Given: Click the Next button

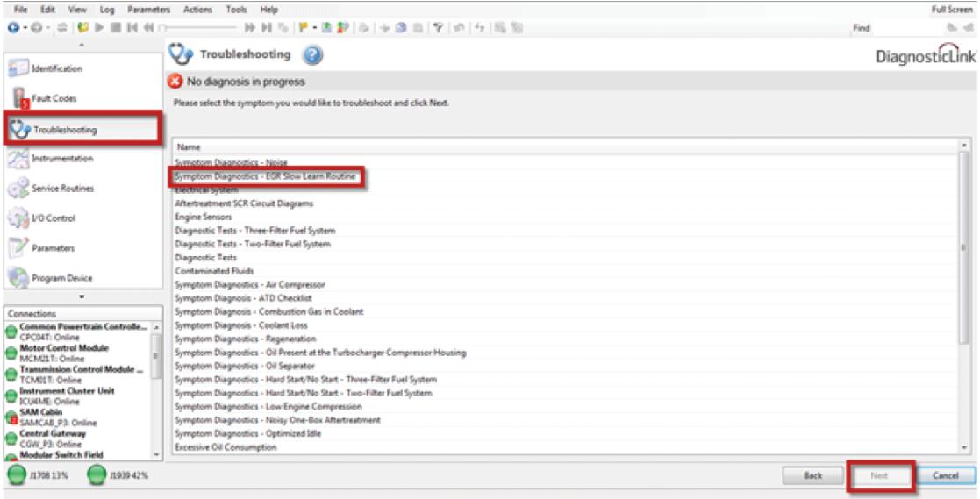Looking at the screenshot, I should [x=879, y=476].
